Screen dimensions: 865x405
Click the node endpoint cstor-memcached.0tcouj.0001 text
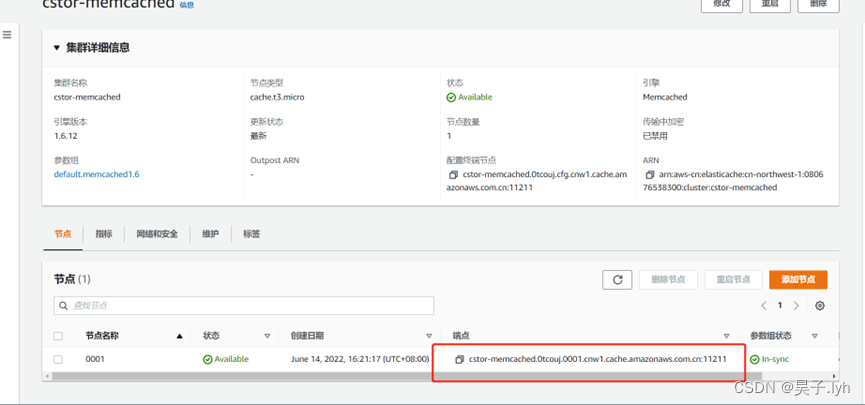(x=597, y=359)
